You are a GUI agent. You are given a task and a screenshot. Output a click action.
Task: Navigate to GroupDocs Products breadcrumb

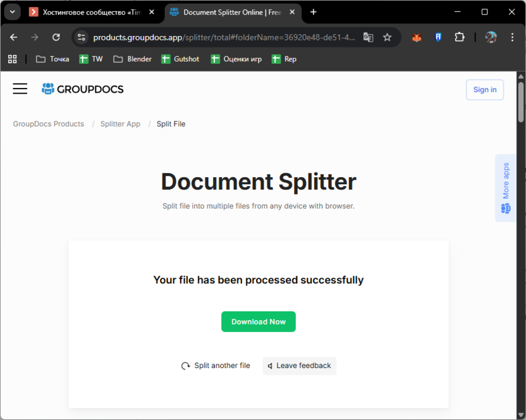(48, 123)
